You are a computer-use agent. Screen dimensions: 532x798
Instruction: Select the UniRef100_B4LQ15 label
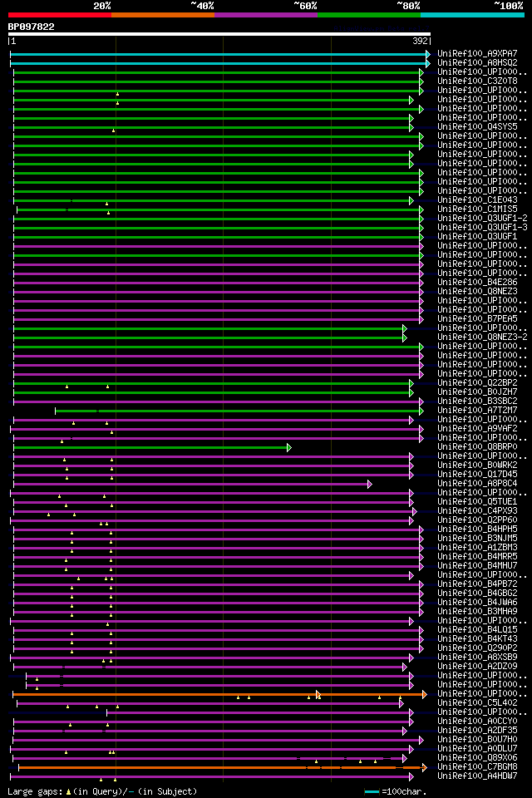[477, 630]
